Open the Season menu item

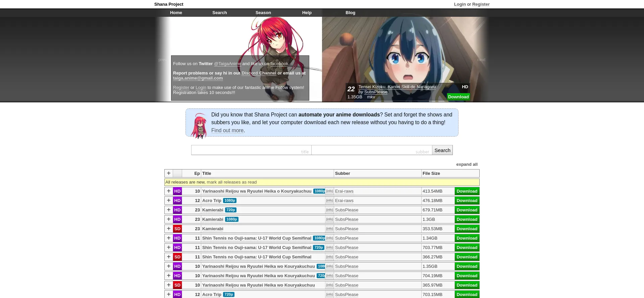coord(263,12)
